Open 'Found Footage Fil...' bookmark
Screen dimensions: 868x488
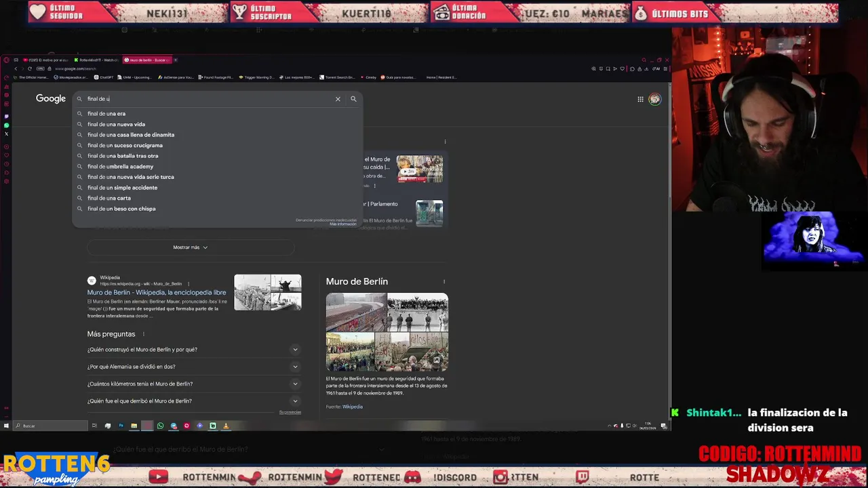click(x=216, y=77)
